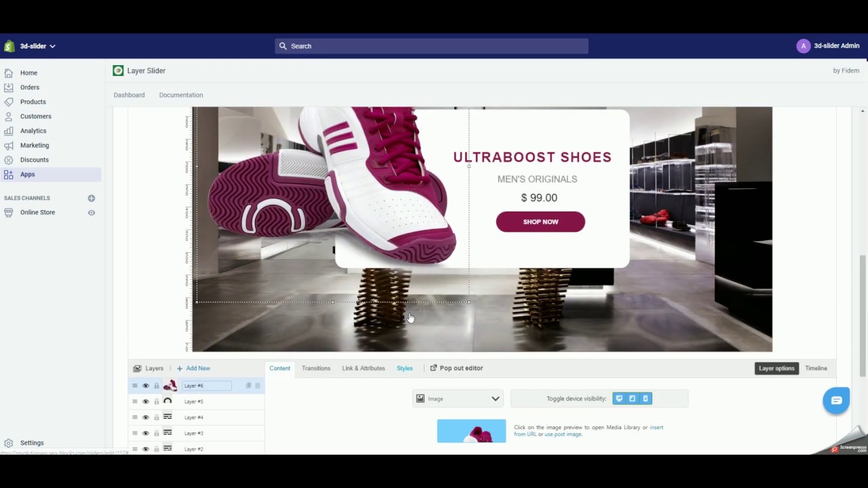Click the Layer Slider app logo
868x488 pixels.
click(118, 70)
